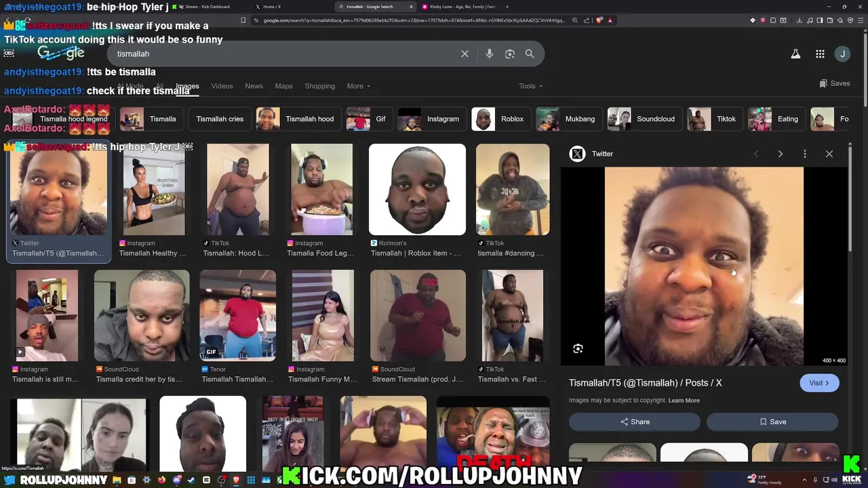Open Discord from the taskbar
Screen dimensions: 868x488
pyautogui.click(x=176, y=480)
